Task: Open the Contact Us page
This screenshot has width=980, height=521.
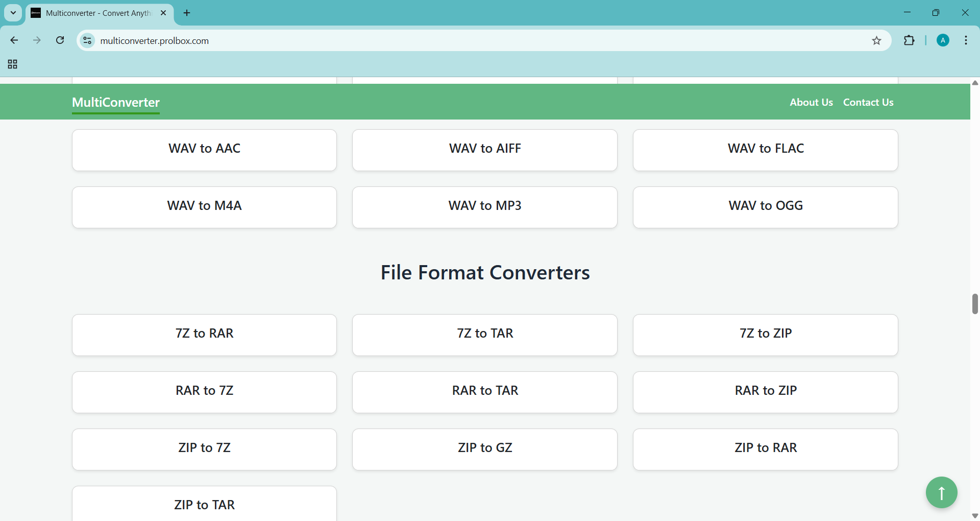Action: point(868,102)
